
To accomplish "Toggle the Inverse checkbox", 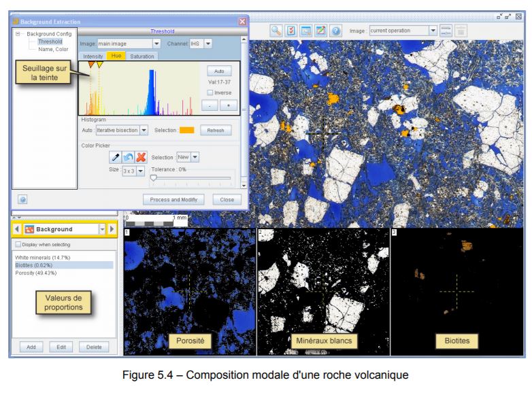I will 210,92.
